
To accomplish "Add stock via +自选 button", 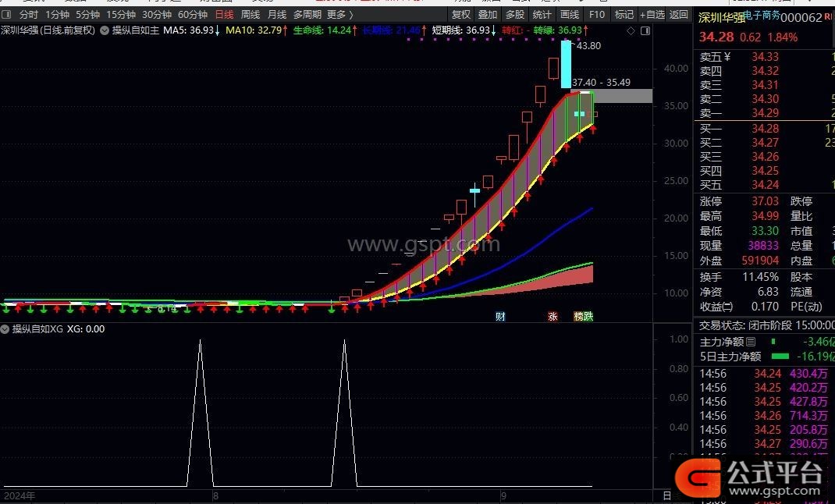I will click(652, 14).
